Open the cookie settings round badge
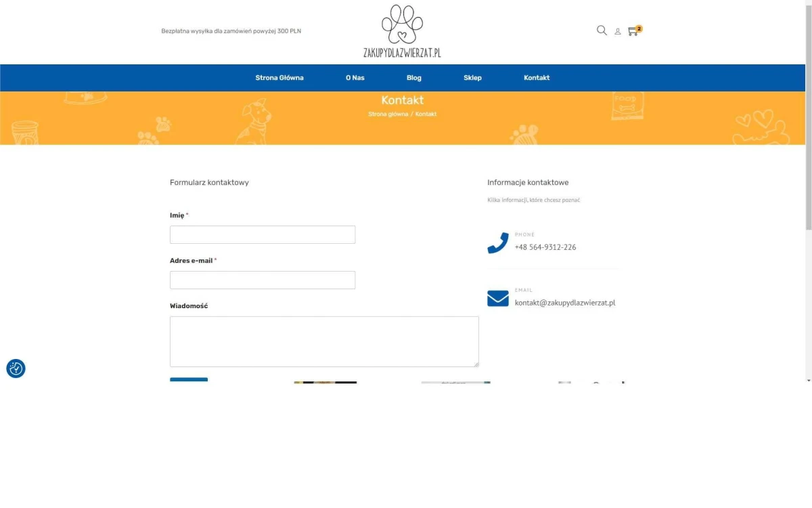Screen dimensions: 812x508 coord(16,368)
